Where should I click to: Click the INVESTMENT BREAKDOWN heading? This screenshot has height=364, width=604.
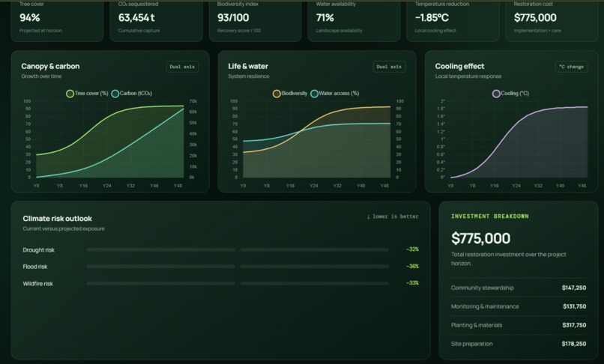point(490,216)
